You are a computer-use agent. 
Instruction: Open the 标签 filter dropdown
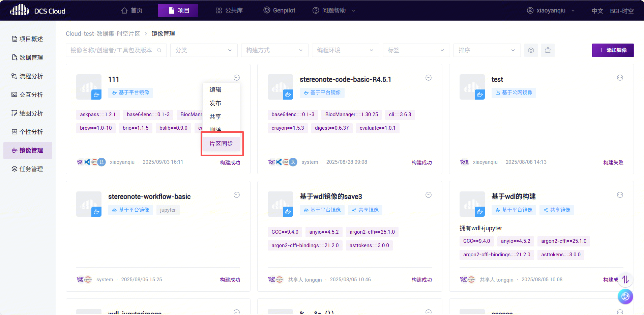[x=416, y=50]
